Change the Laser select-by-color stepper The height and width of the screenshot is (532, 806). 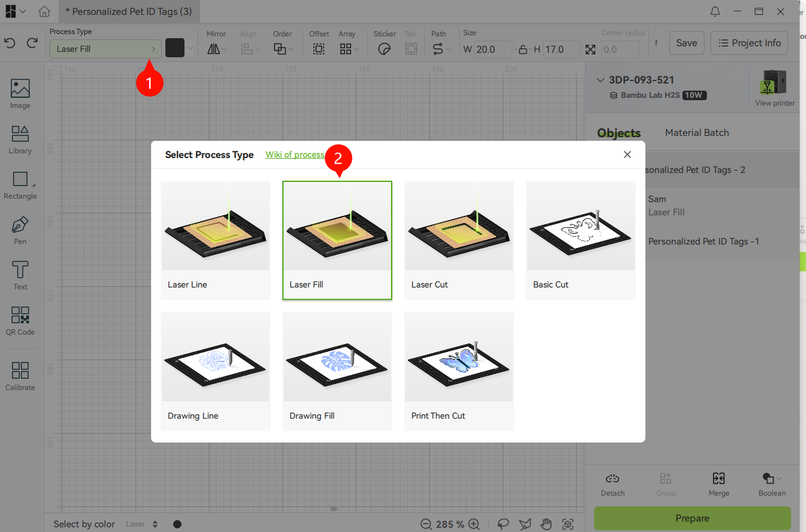[156, 524]
